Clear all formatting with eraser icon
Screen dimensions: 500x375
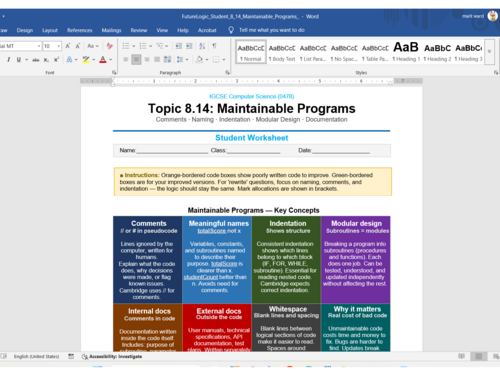coord(109,46)
